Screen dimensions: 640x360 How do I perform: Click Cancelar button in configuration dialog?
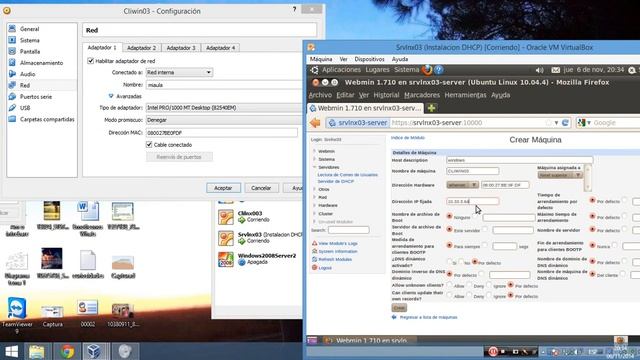261,188
